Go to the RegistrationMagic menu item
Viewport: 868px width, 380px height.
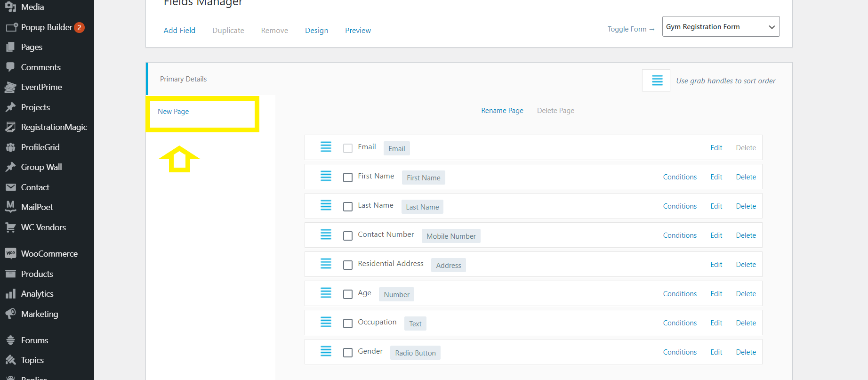pos(47,127)
